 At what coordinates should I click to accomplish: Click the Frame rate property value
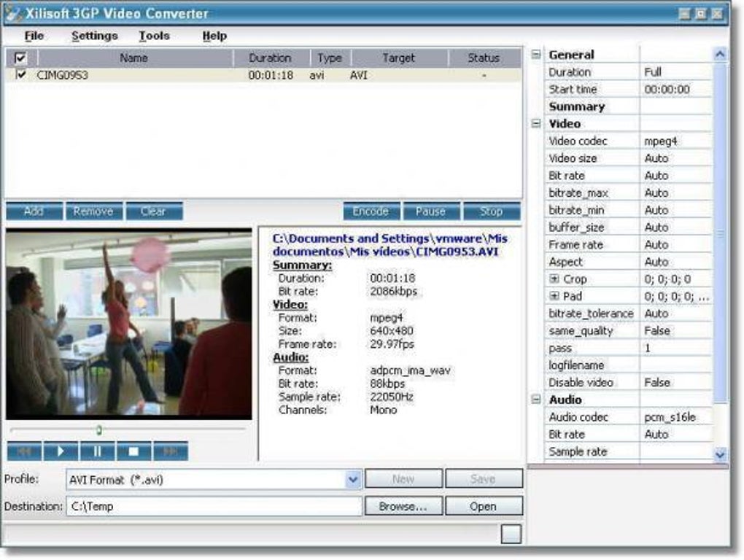675,245
